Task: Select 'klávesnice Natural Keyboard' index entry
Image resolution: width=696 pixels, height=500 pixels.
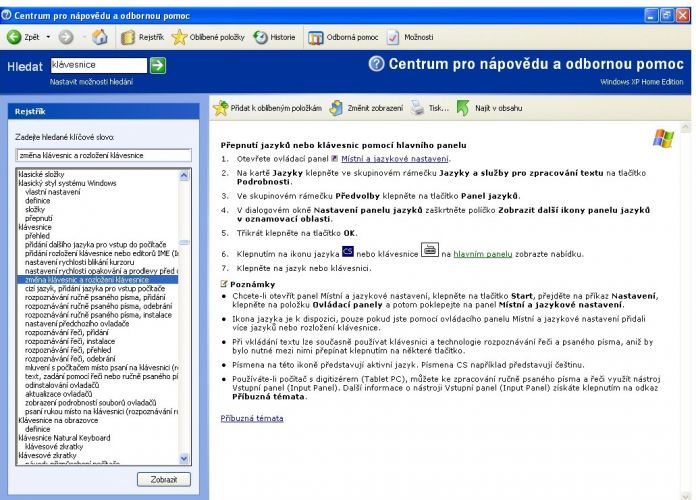Action: [64, 438]
